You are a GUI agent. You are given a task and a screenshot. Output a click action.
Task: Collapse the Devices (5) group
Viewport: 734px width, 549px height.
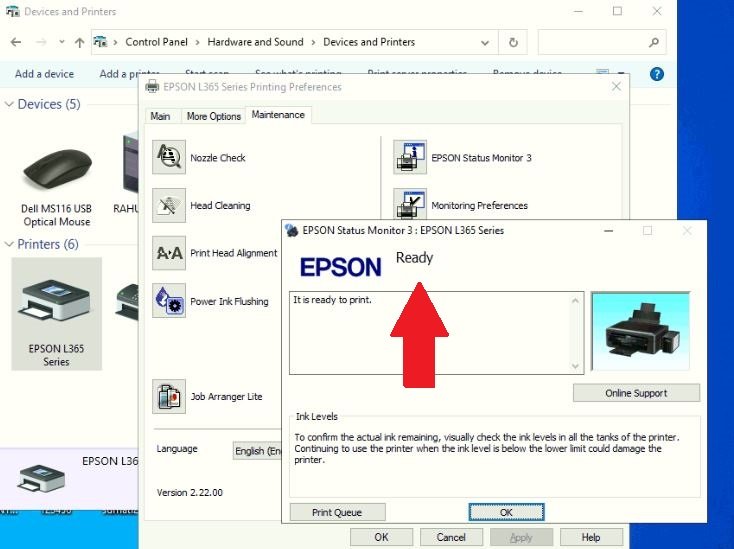pos(9,104)
